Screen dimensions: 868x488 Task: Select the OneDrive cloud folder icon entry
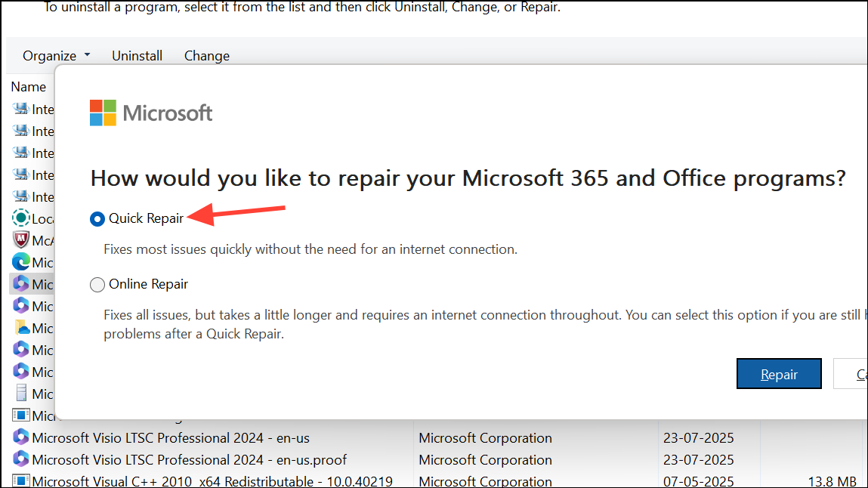21,328
